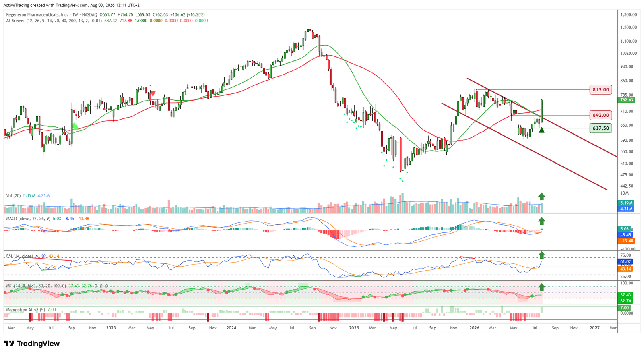Viewport: 644px width, 354px height.
Task: Select the upper red descending channel trendline
Action: pyautogui.click(x=542, y=117)
